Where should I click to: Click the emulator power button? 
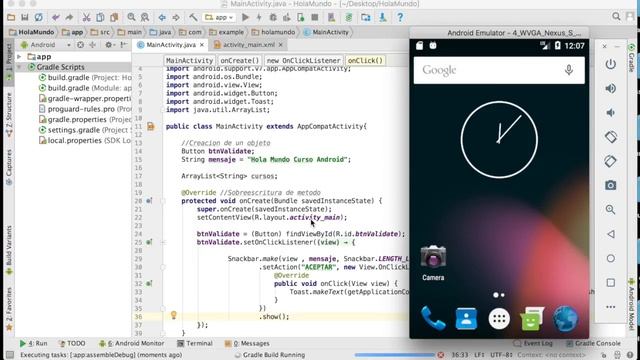(611, 64)
